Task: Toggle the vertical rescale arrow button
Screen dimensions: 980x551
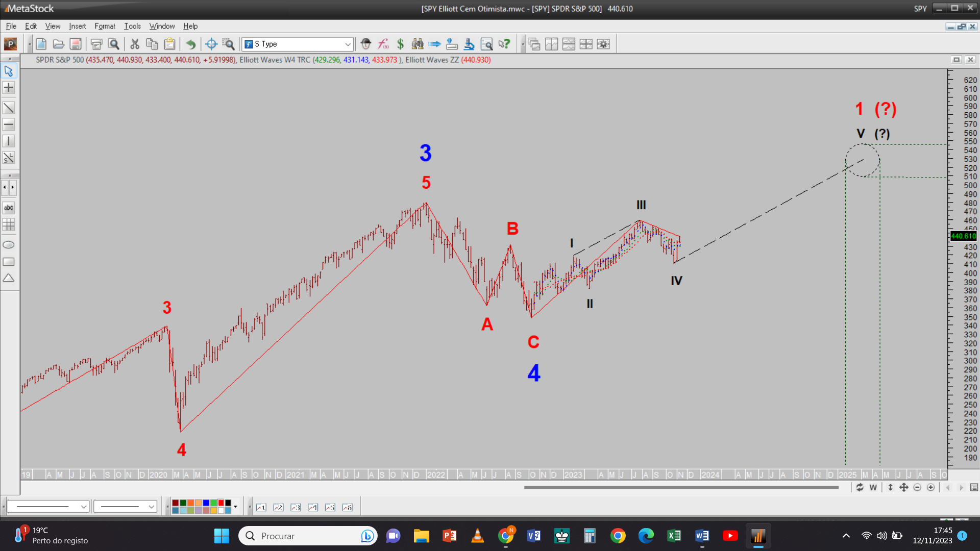Action: [x=890, y=488]
